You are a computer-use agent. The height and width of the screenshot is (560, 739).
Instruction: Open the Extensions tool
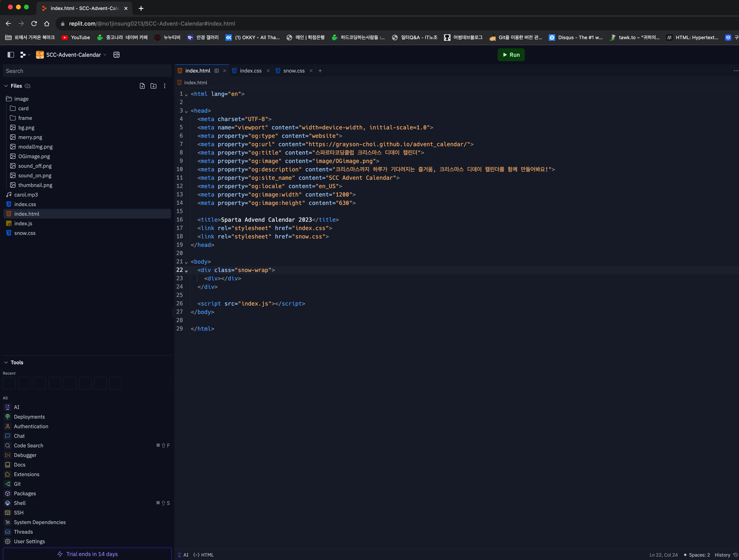click(x=87, y=474)
